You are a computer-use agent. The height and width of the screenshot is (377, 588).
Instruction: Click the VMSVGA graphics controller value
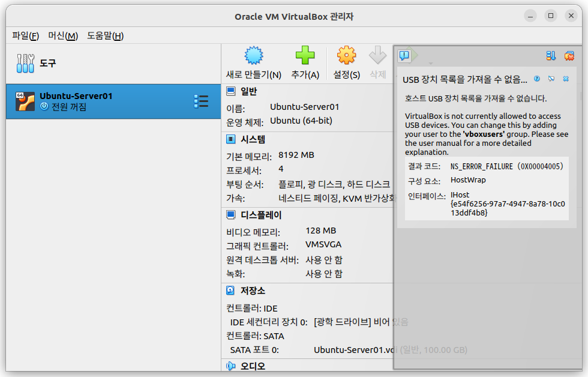click(323, 244)
